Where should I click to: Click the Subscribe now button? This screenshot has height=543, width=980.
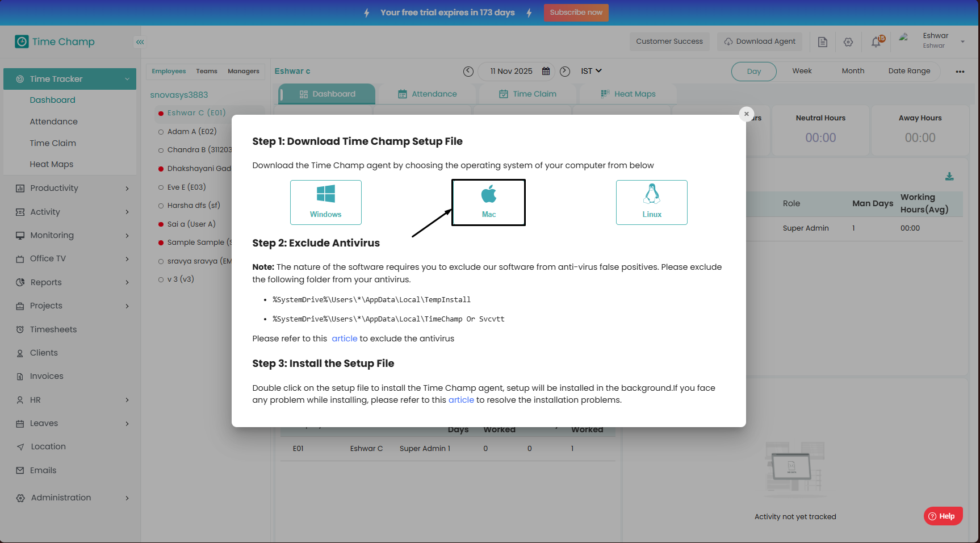pos(576,12)
